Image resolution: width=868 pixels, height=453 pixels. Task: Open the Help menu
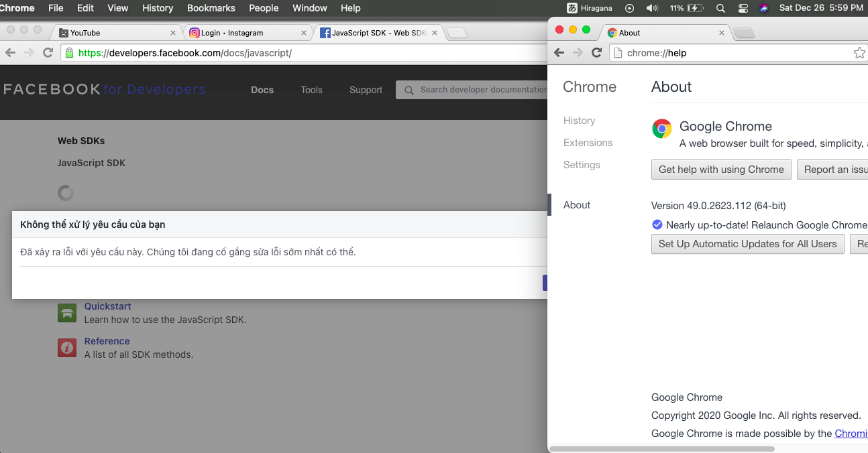tap(351, 8)
